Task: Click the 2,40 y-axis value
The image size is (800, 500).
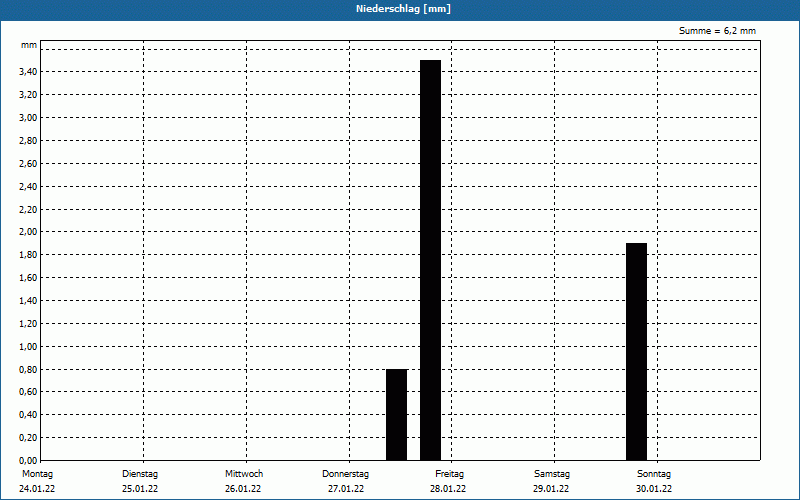Action: [x=28, y=187]
